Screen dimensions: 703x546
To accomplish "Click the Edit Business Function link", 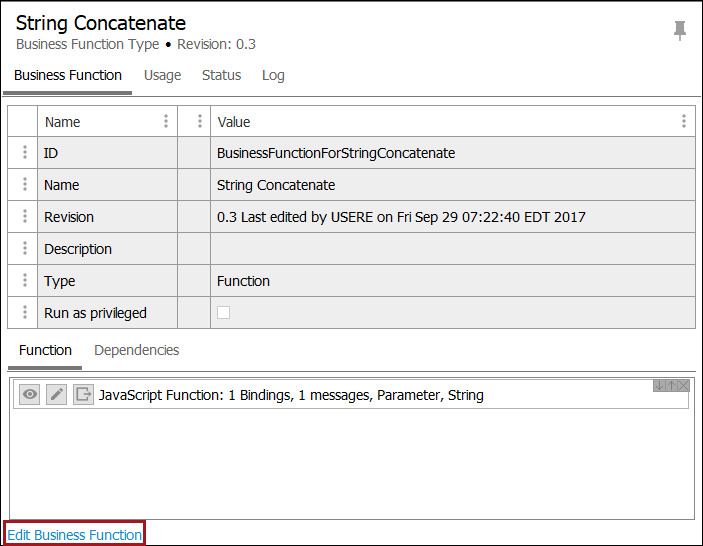I will (75, 535).
